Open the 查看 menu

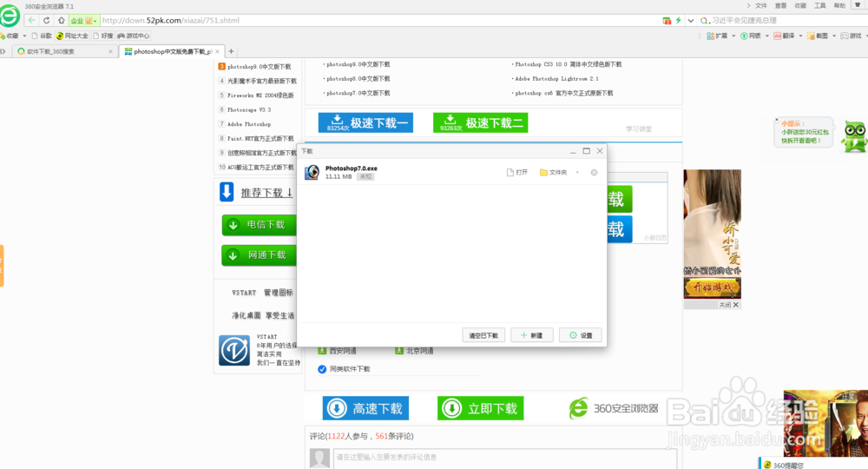pyautogui.click(x=780, y=5)
